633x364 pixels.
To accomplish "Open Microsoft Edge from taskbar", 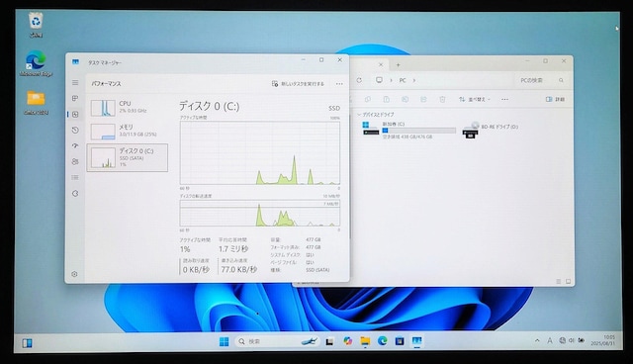I will tap(383, 341).
